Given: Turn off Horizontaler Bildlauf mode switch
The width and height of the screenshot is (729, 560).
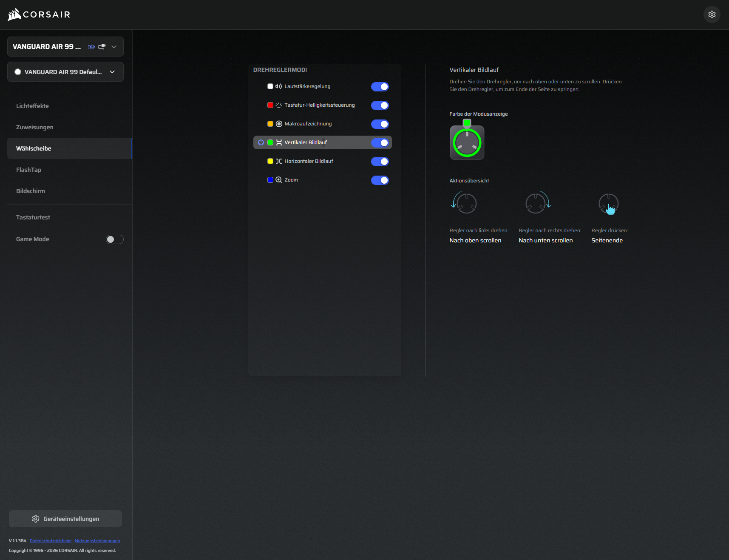Looking at the screenshot, I should [380, 162].
